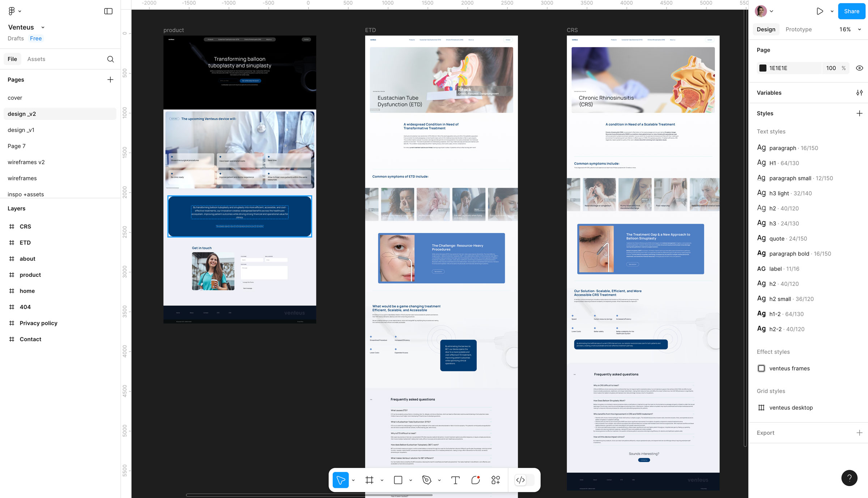Select the ETD layer

(x=25, y=242)
